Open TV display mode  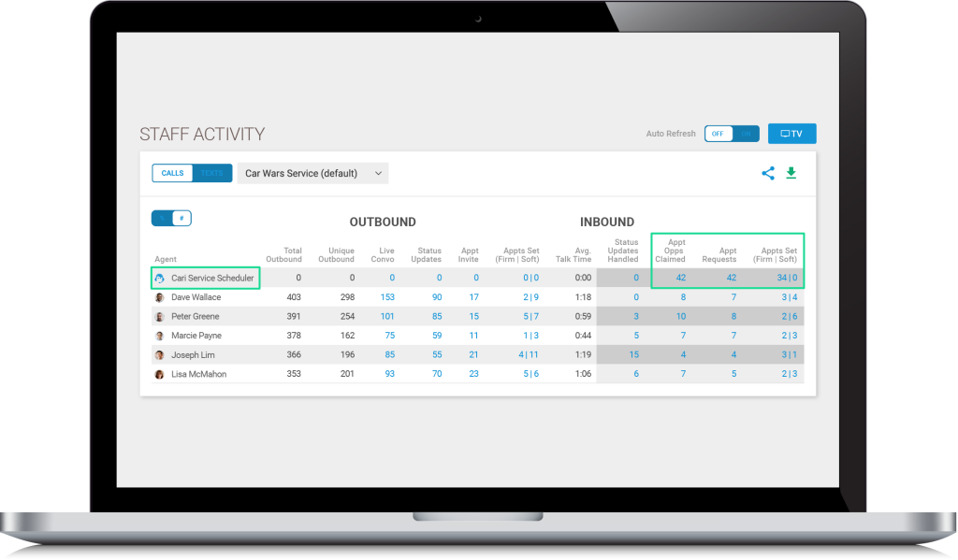791,134
